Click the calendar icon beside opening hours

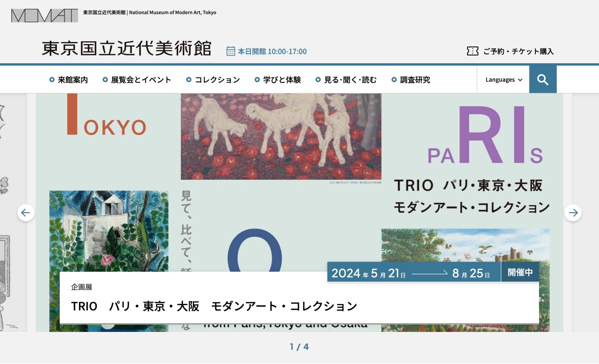(231, 51)
